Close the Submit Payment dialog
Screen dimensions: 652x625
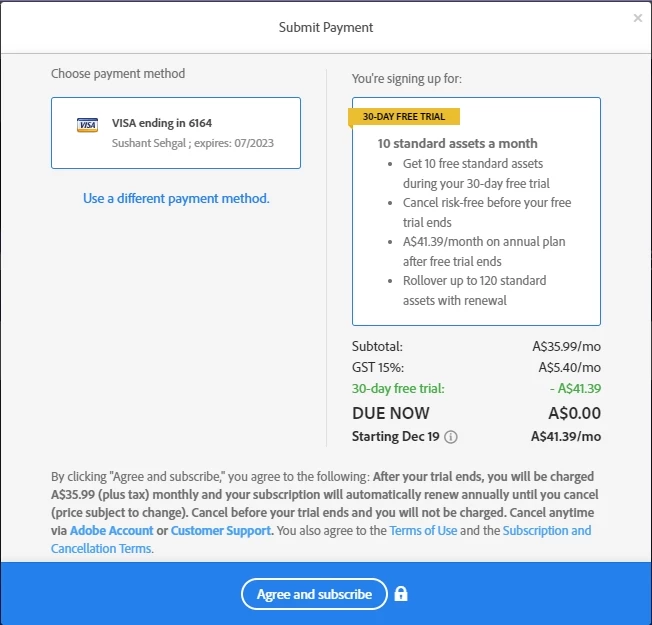click(x=637, y=18)
